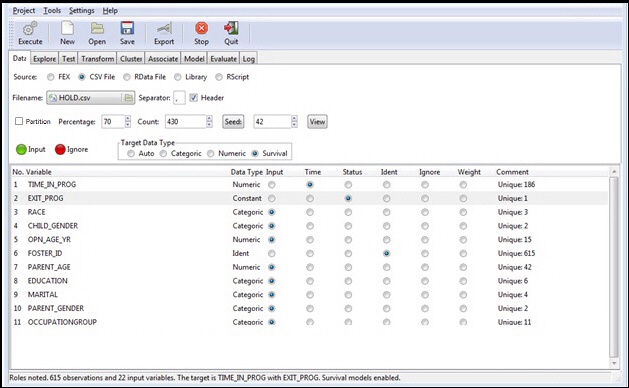Switch to the Evaluate tab
The width and height of the screenshot is (629, 388).
click(223, 59)
